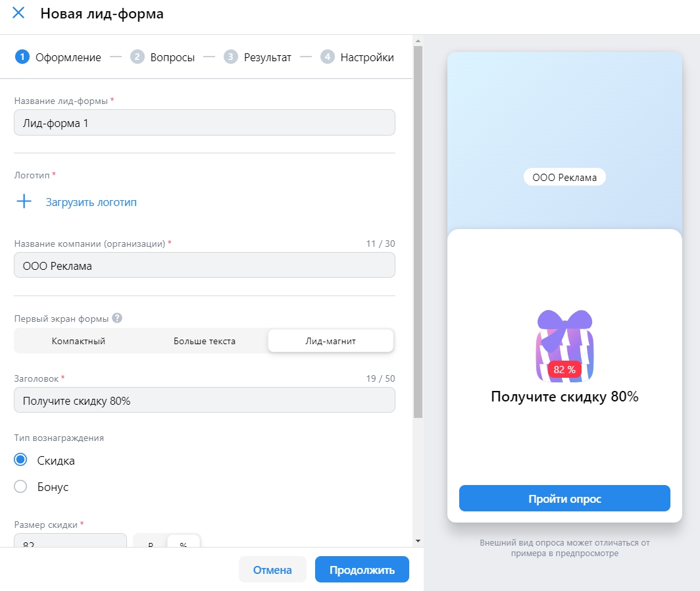Screen dimensions: 700x591
Task: Click step 1 circle icon Оформление
Action: (x=22, y=57)
